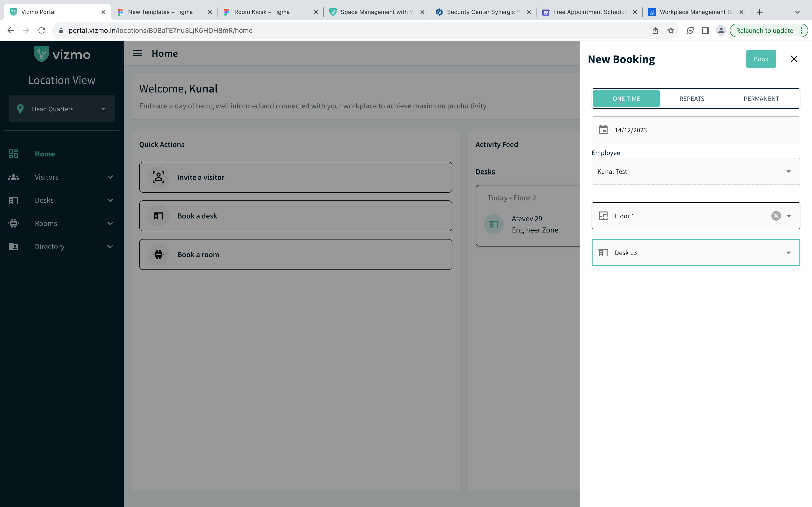This screenshot has width=812, height=507.
Task: Open the Employee Kunal Test dropdown
Action: tap(695, 172)
